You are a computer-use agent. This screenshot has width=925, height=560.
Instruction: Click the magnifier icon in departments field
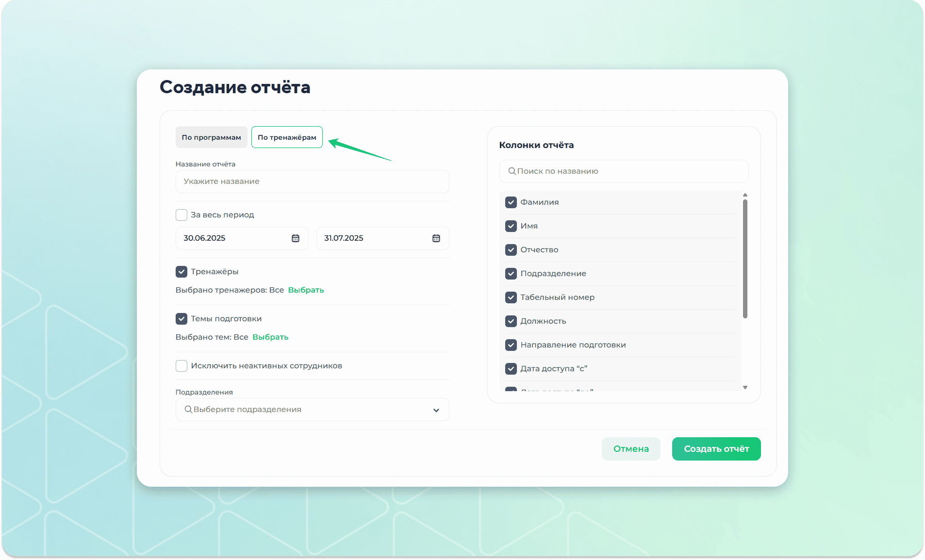click(x=188, y=410)
